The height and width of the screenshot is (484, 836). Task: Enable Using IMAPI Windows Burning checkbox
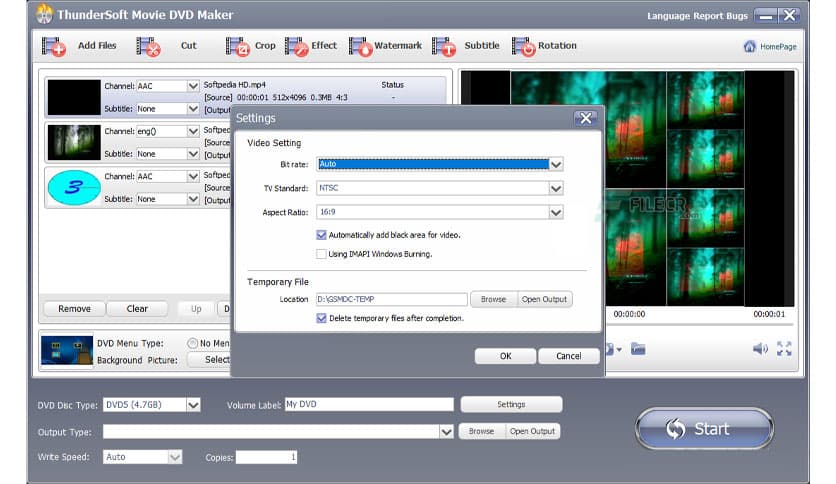[321, 254]
